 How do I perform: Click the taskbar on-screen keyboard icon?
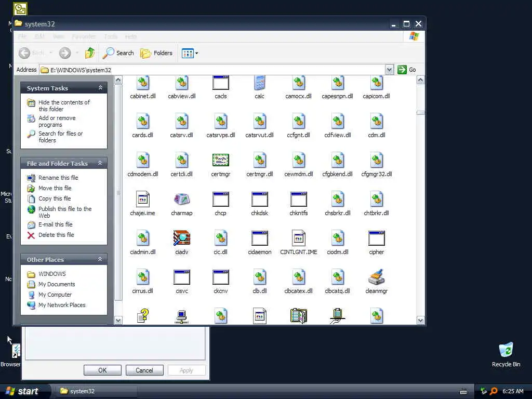463,392
